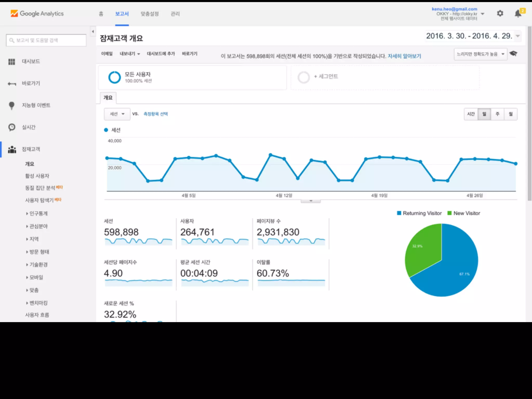
Task: Expand the 인구통계 sidebar section
Action: (x=38, y=214)
